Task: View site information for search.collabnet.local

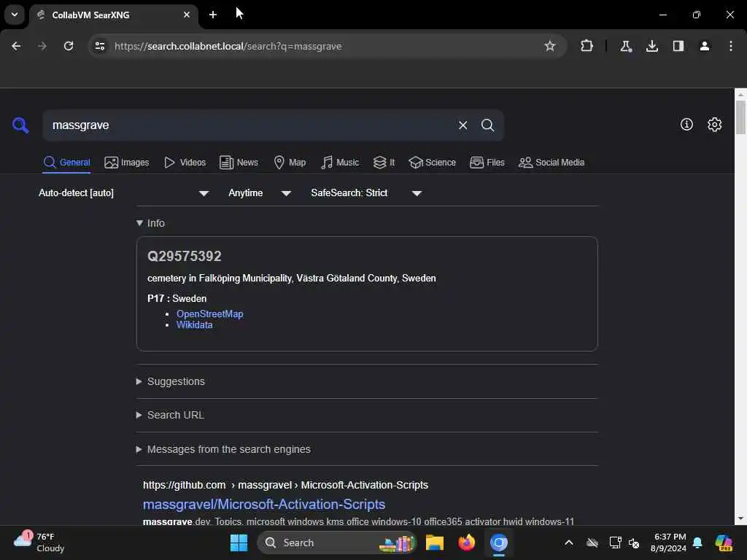Action: tap(99, 46)
